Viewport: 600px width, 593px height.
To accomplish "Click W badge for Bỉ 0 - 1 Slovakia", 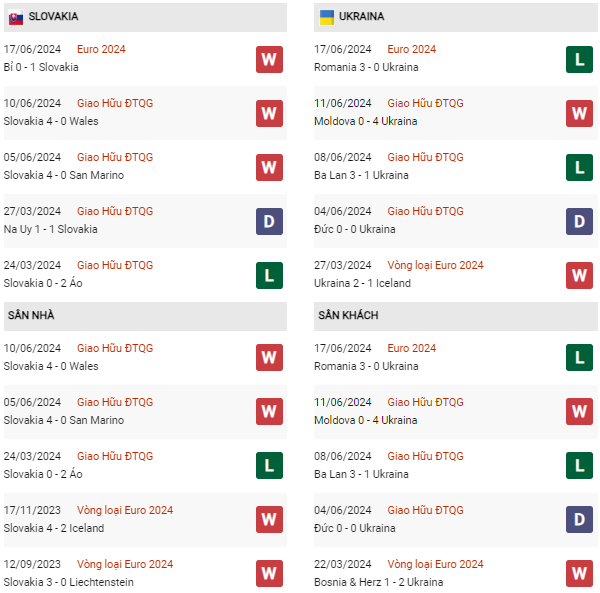I will 269,59.
